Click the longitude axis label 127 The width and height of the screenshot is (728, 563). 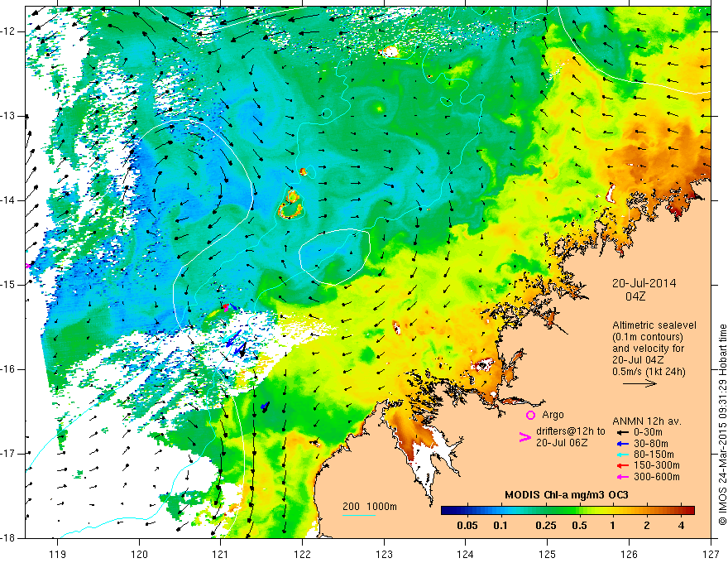tap(711, 554)
